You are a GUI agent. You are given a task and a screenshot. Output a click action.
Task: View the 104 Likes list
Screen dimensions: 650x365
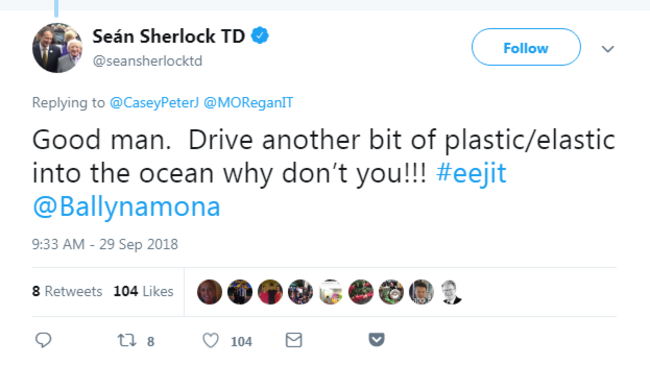pos(143,291)
